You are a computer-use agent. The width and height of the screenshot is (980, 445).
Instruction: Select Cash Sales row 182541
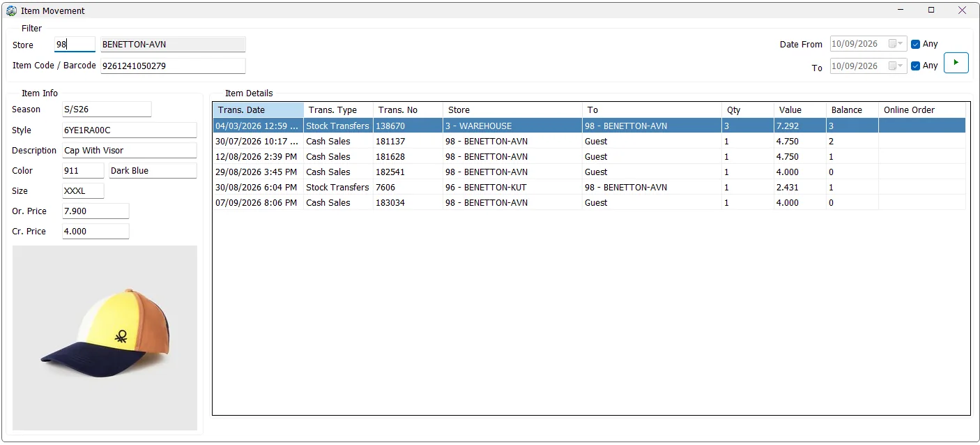[x=589, y=172]
